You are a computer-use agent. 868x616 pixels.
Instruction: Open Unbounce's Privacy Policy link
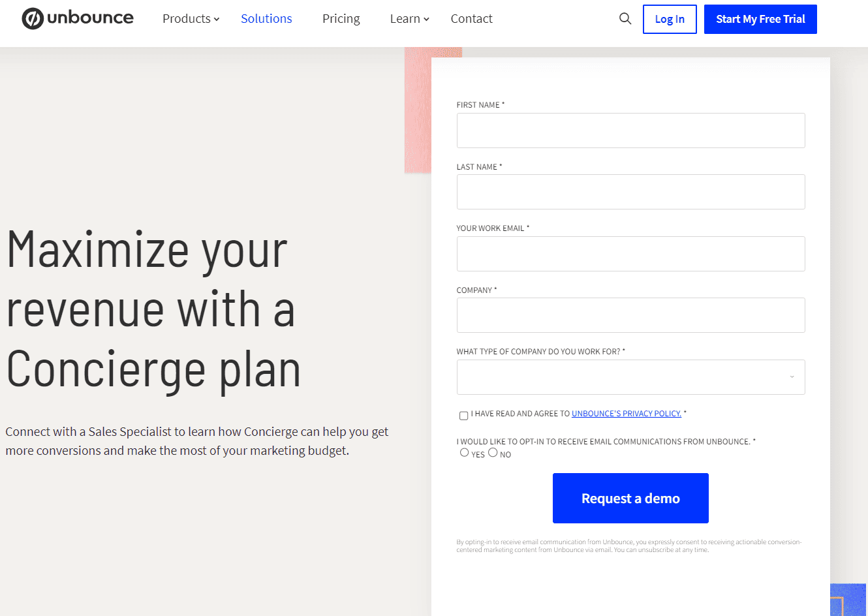627,414
